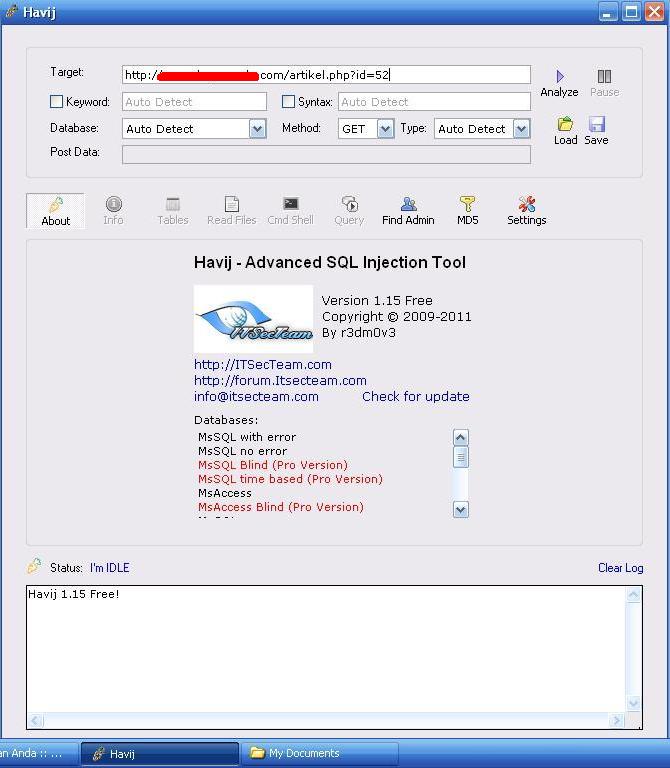Expand the Method GET dropdown
The height and width of the screenshot is (768, 670).
coord(385,129)
